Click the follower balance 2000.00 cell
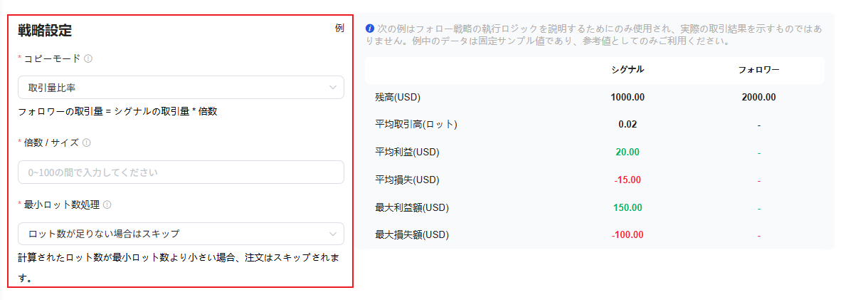 click(x=758, y=97)
